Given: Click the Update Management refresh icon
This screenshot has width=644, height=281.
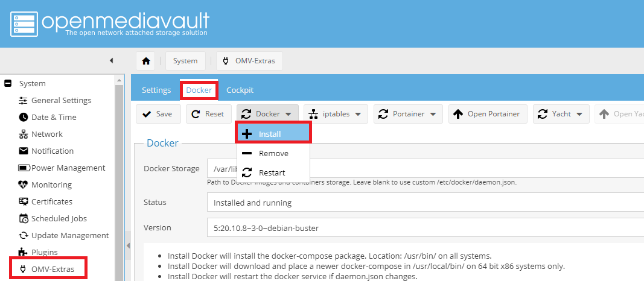Looking at the screenshot, I should [24, 235].
